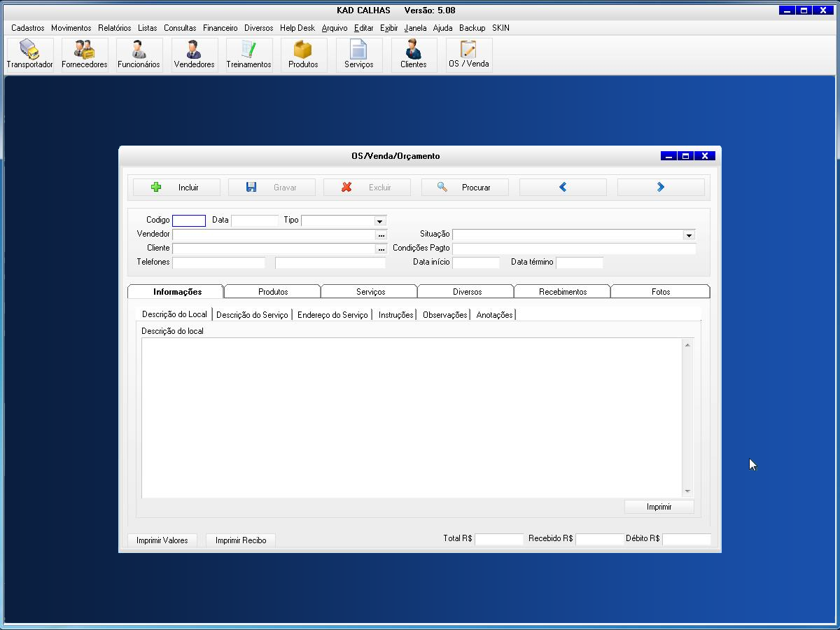Select the Descrição do Serviço sub-tab

coord(252,315)
